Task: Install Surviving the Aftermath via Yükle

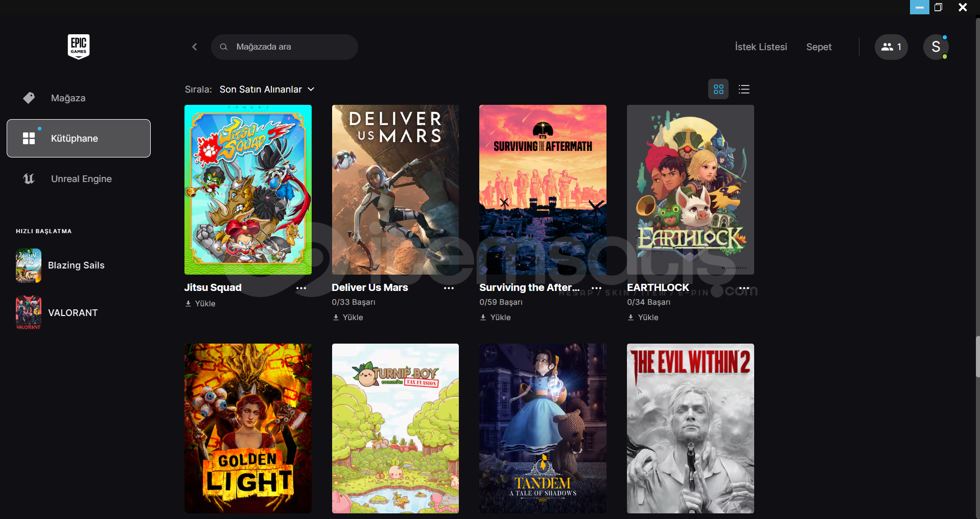Action: (495, 318)
